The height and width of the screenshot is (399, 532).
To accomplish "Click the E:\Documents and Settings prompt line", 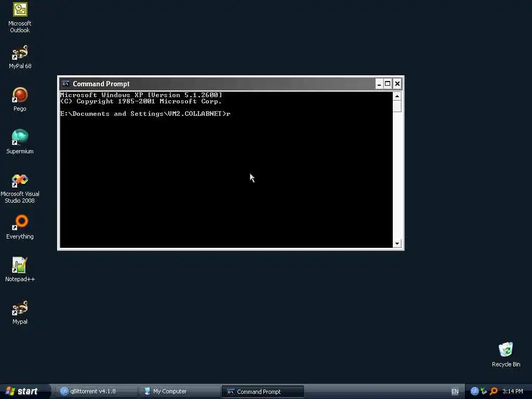I will point(145,114).
